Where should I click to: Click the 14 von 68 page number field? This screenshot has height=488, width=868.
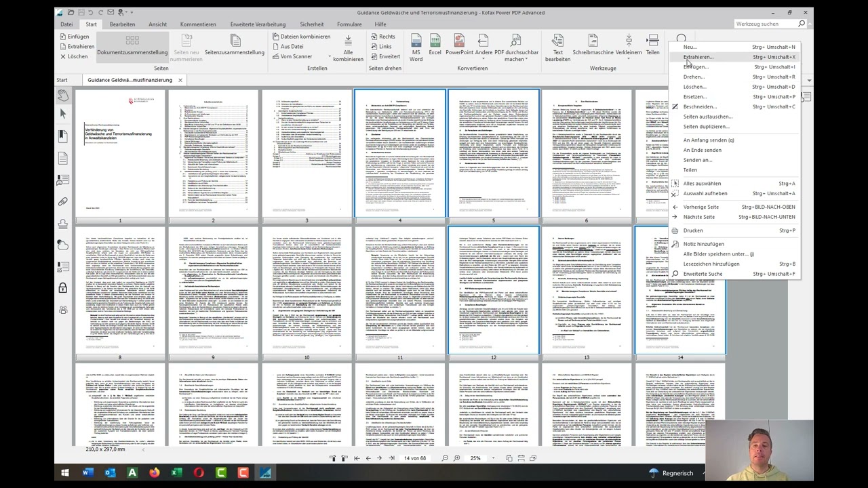click(414, 458)
